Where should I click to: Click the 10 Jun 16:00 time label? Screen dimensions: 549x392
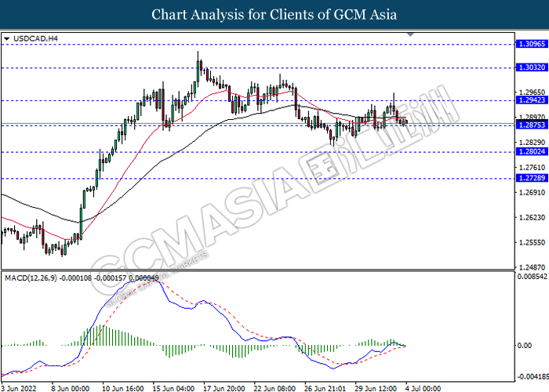click(x=123, y=388)
